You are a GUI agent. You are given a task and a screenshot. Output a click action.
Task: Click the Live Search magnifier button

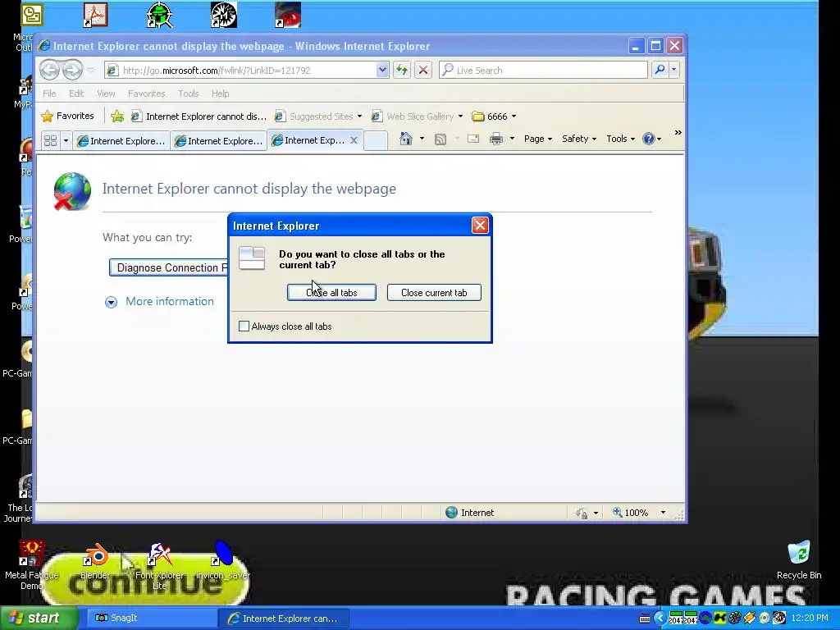pyautogui.click(x=660, y=70)
